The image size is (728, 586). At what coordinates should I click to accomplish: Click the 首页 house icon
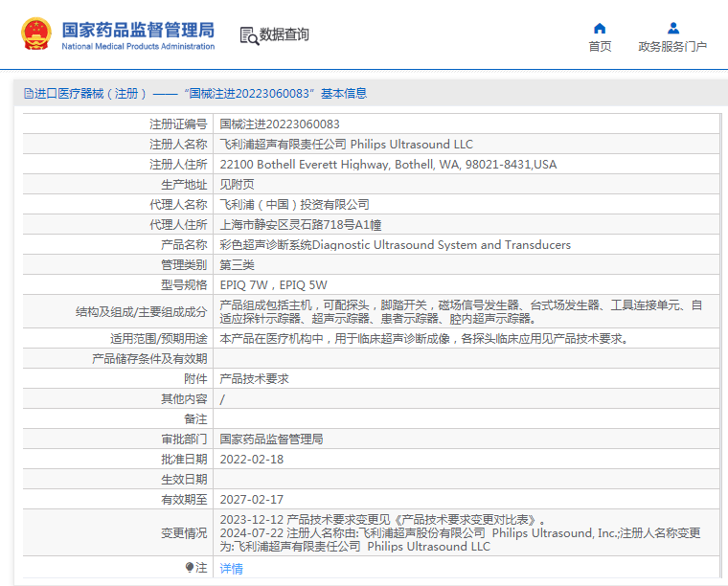600,28
